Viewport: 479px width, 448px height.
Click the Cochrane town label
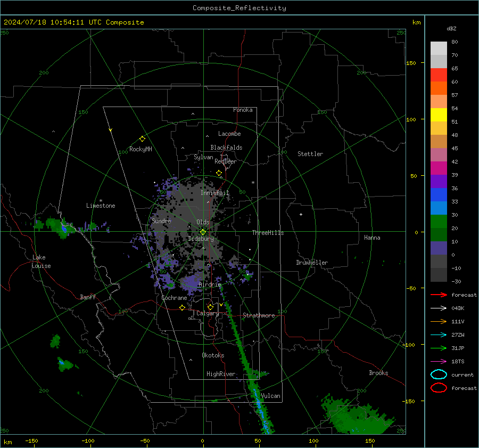(x=174, y=298)
